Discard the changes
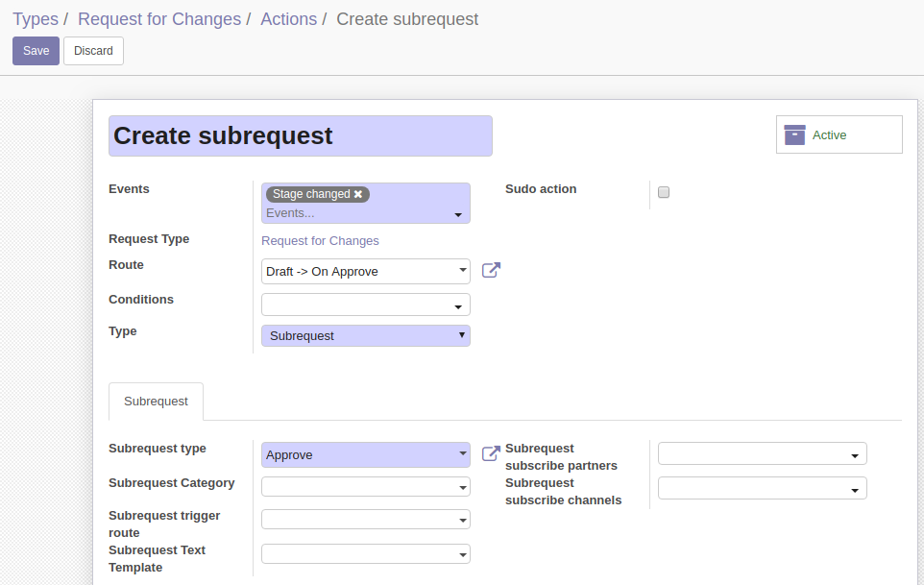 pyautogui.click(x=93, y=51)
